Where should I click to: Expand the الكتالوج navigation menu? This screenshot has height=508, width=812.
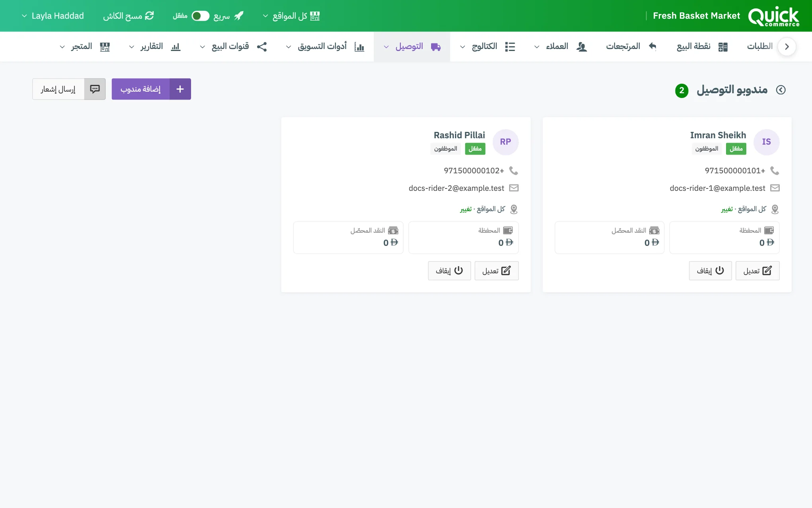click(x=488, y=47)
